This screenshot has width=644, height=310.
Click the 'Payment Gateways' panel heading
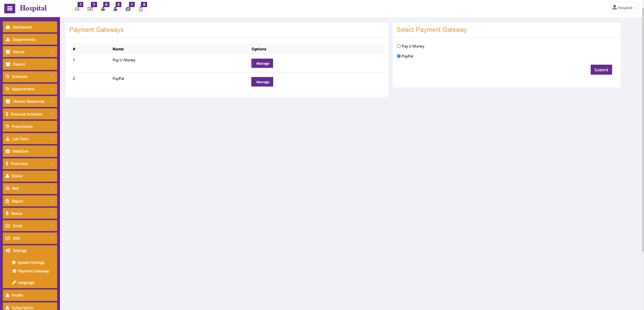[x=97, y=30]
